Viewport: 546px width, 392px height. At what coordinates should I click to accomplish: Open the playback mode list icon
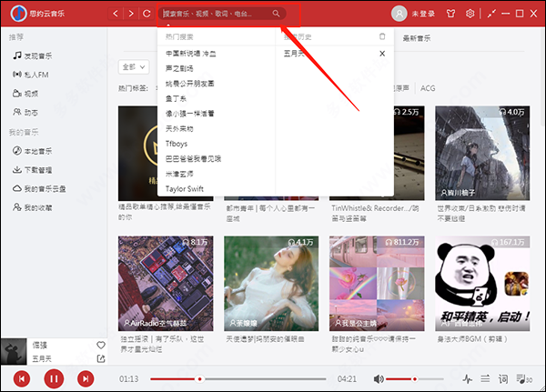[x=485, y=378]
